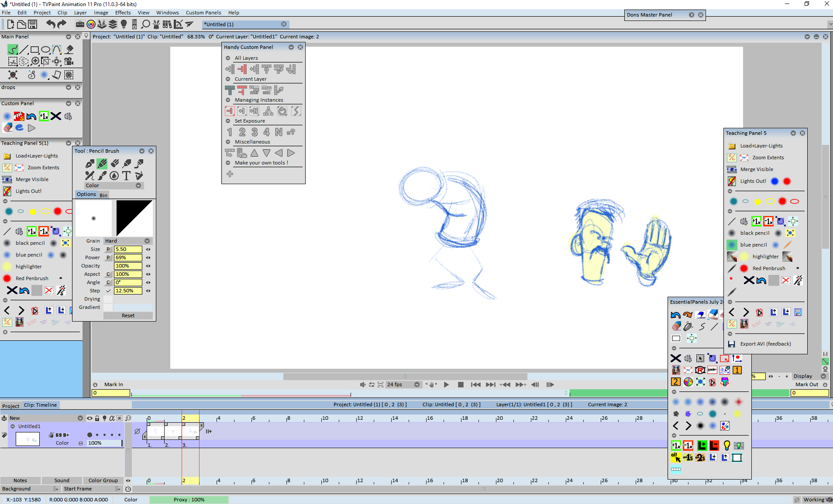
Task: Switch to the Project tab
Action: (x=10, y=405)
